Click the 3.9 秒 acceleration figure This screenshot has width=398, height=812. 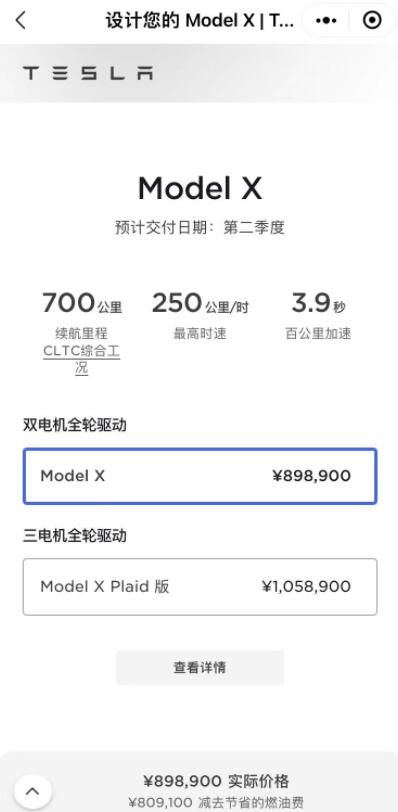tap(318, 303)
